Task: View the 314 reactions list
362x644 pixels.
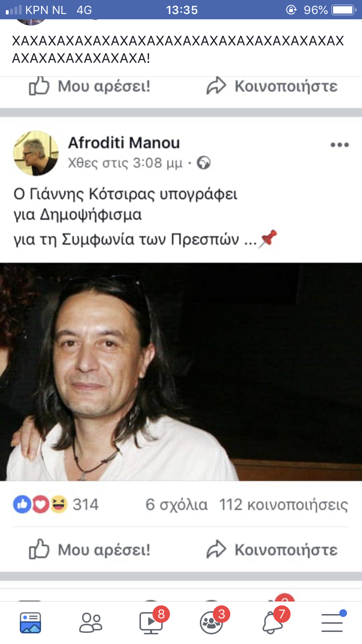Action: (x=85, y=505)
